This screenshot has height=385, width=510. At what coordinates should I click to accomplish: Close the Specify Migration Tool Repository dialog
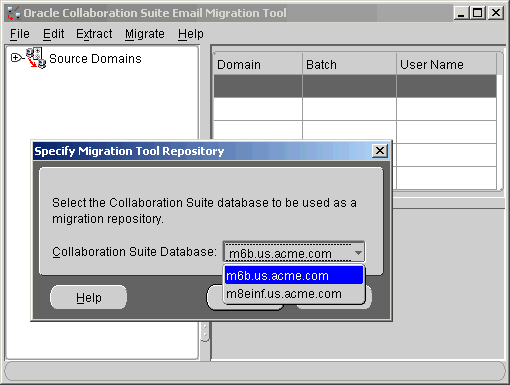pos(380,151)
